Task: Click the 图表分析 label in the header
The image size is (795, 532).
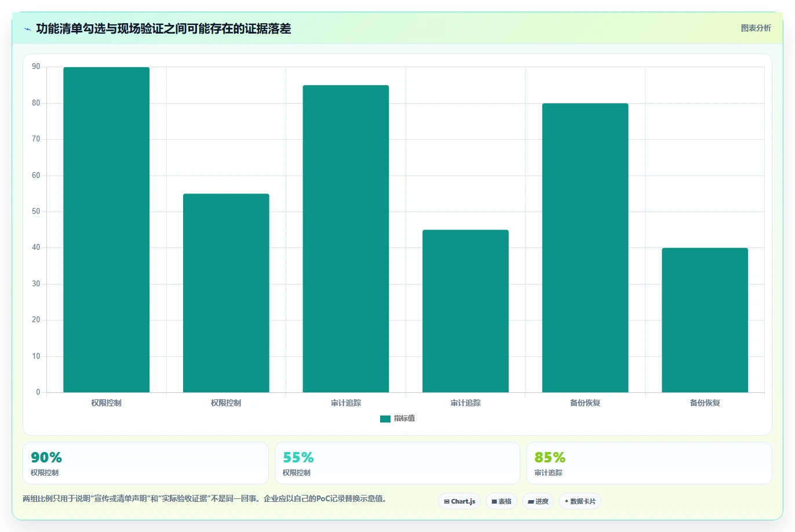Action: coord(756,28)
